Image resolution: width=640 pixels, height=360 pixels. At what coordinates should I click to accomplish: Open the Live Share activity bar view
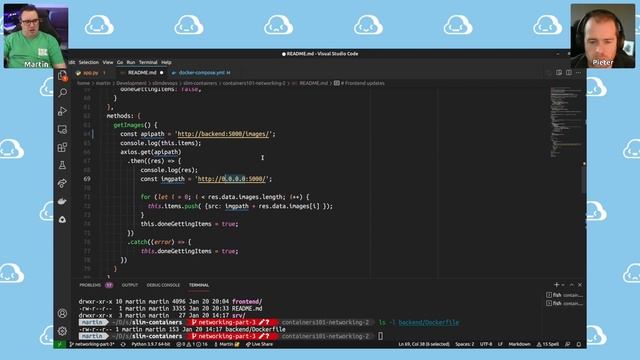pyautogui.click(x=62, y=183)
